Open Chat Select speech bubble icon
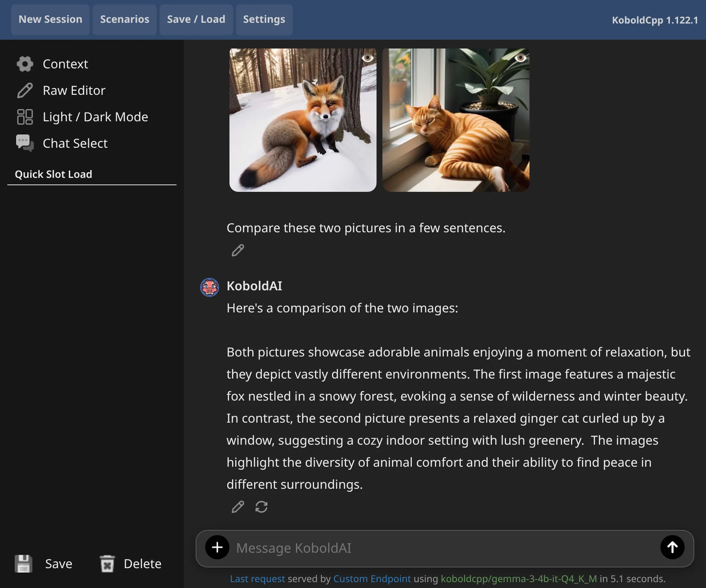The width and height of the screenshot is (706, 588). [x=25, y=143]
